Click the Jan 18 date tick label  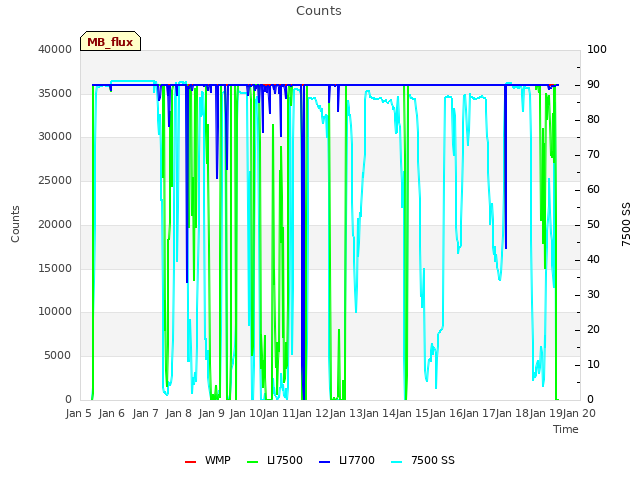[512, 413]
